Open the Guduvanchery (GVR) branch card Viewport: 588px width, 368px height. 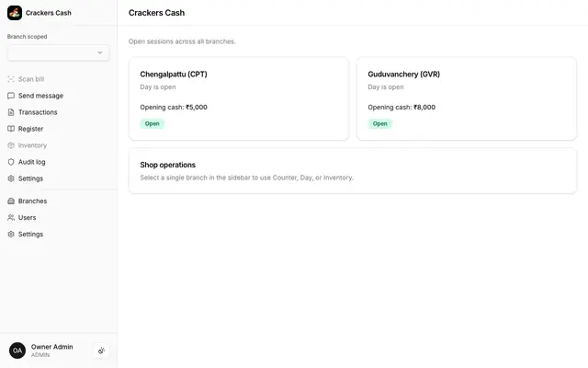pos(467,98)
